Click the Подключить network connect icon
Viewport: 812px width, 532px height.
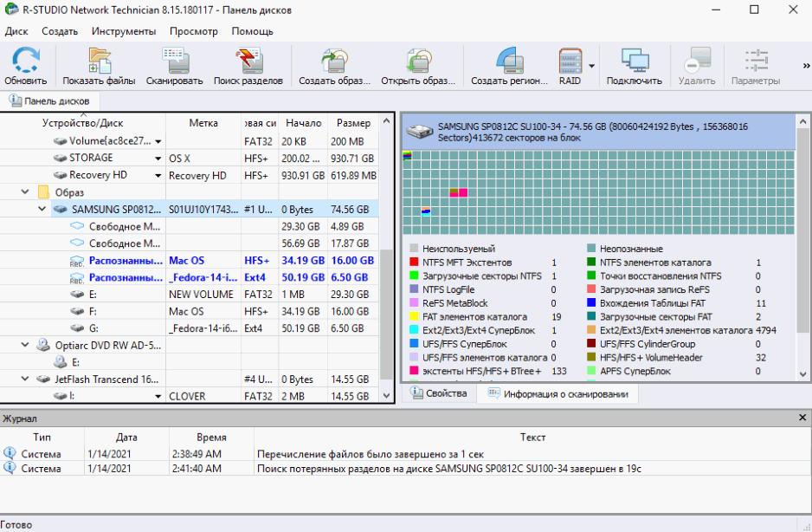click(634, 66)
